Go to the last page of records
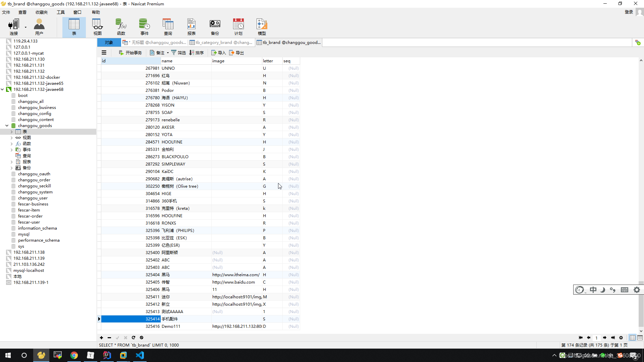 pyautogui.click(x=613, y=338)
